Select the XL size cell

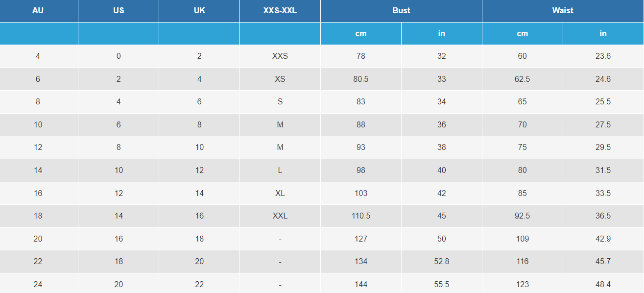pyautogui.click(x=280, y=193)
